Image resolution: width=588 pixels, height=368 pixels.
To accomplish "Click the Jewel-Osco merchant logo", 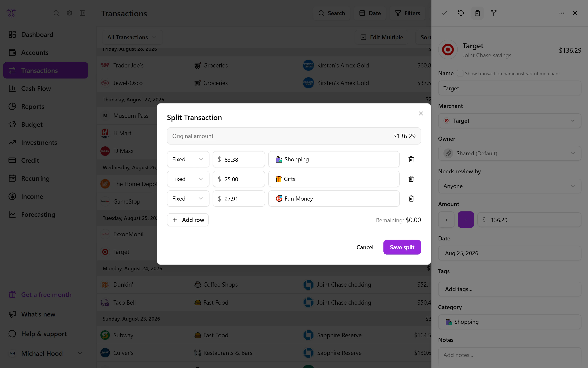I will click(x=105, y=83).
